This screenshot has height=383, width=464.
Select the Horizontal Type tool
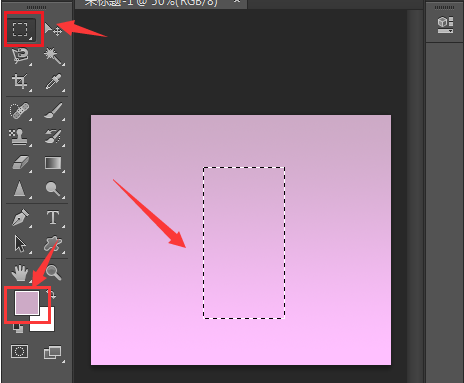[53, 218]
